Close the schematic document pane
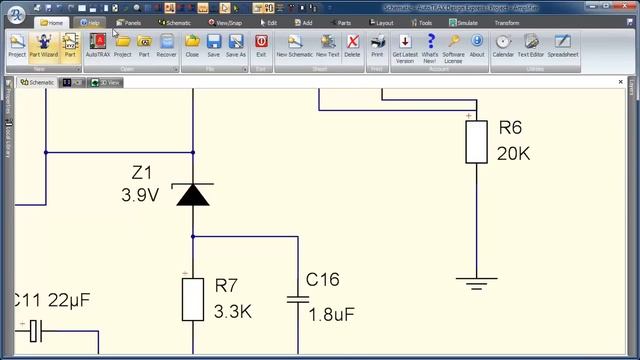The width and height of the screenshot is (640, 360). pos(620,82)
